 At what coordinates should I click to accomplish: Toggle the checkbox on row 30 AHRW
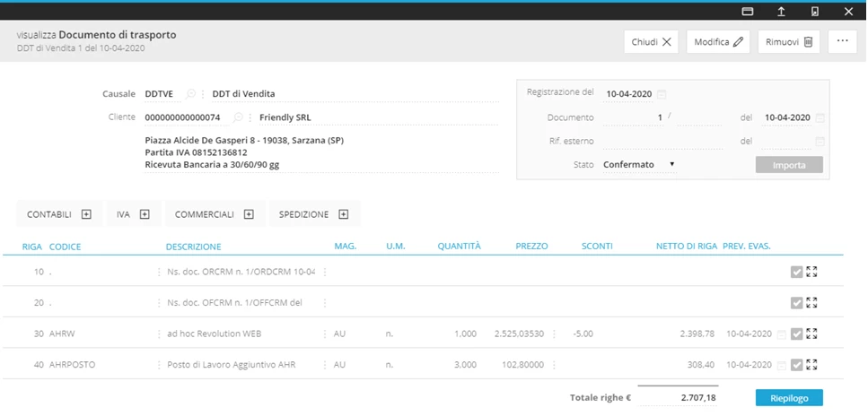(796, 334)
